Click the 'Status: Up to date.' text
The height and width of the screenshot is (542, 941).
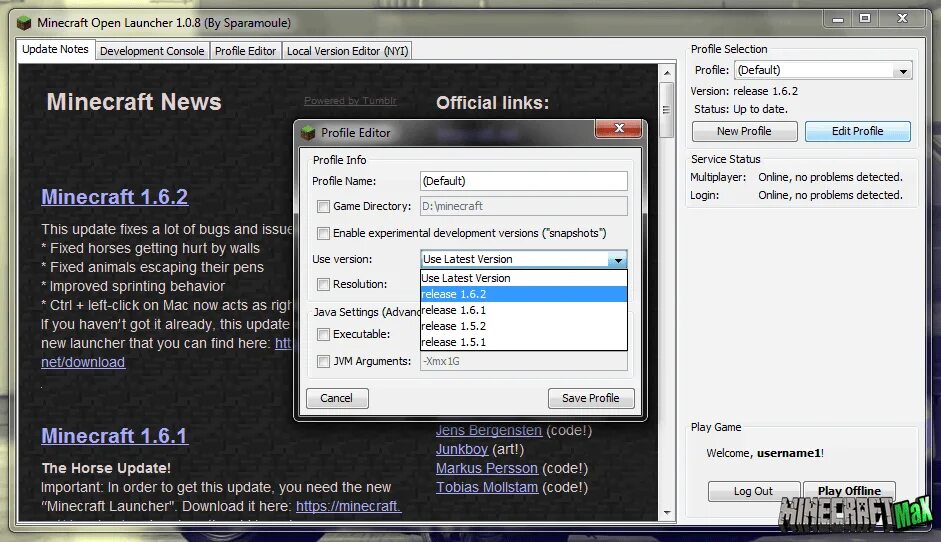[x=741, y=109]
